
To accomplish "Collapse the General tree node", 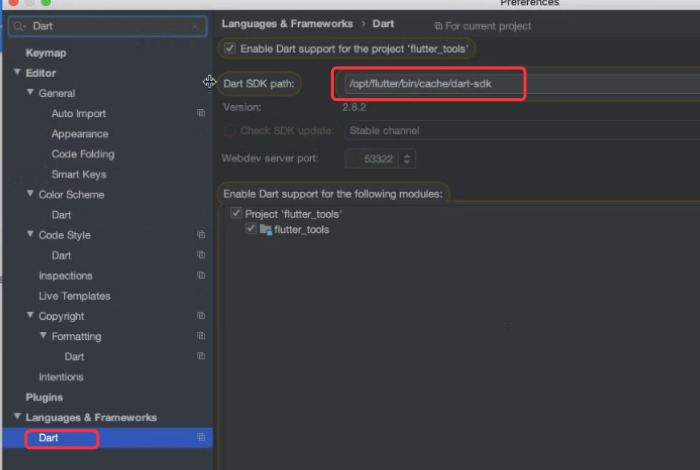I will [x=30, y=92].
